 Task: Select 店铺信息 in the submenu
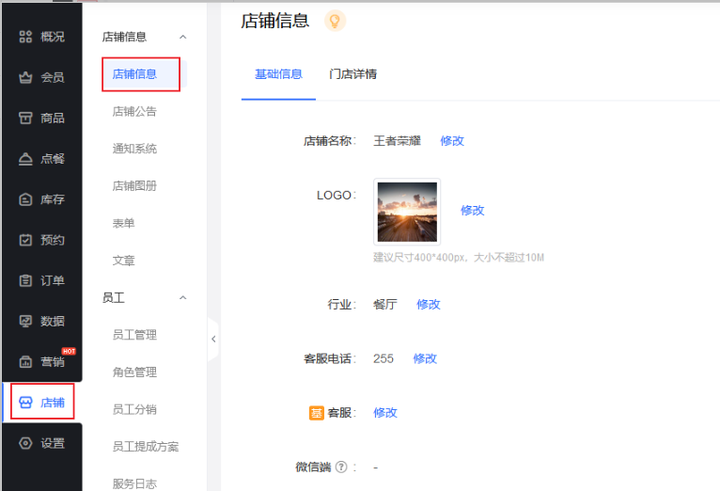coord(135,74)
